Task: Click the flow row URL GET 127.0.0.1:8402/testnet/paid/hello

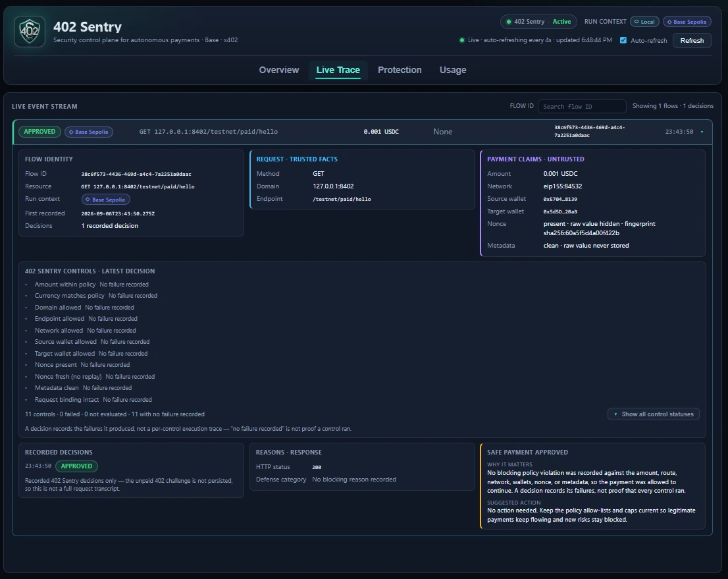Action: pyautogui.click(x=209, y=132)
